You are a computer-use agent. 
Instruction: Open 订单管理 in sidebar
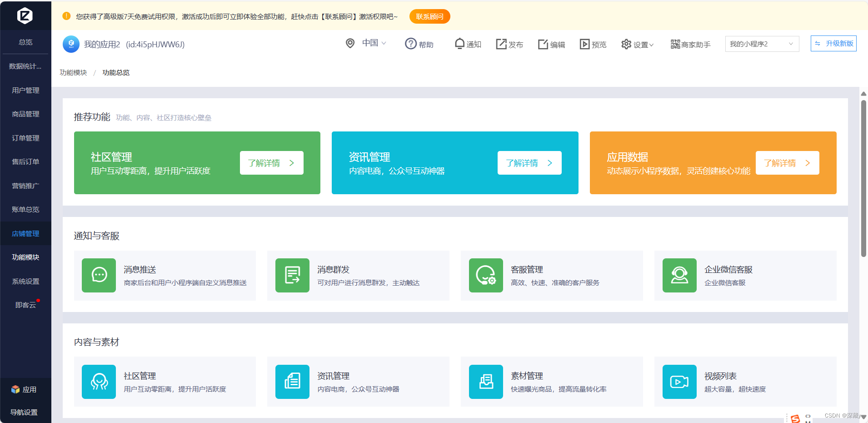(x=25, y=138)
